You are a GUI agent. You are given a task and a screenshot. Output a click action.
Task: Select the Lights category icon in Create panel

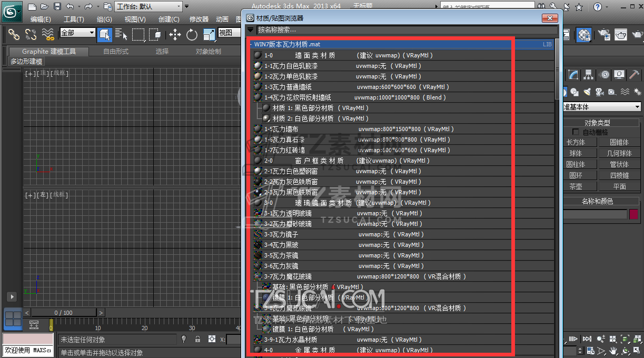click(x=587, y=92)
